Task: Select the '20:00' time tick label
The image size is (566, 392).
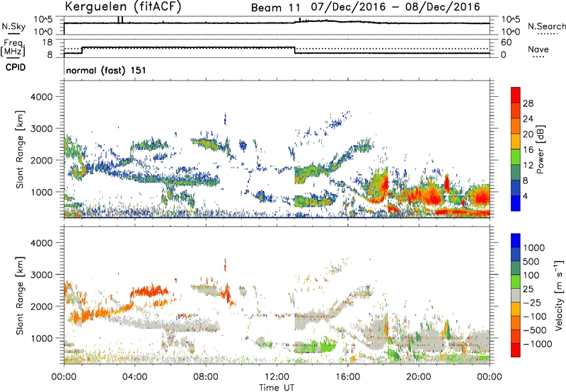Action: pyautogui.click(x=418, y=377)
